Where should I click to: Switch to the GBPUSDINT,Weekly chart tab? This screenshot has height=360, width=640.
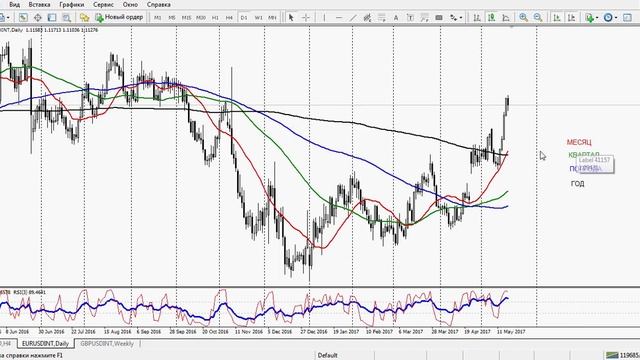point(107,344)
